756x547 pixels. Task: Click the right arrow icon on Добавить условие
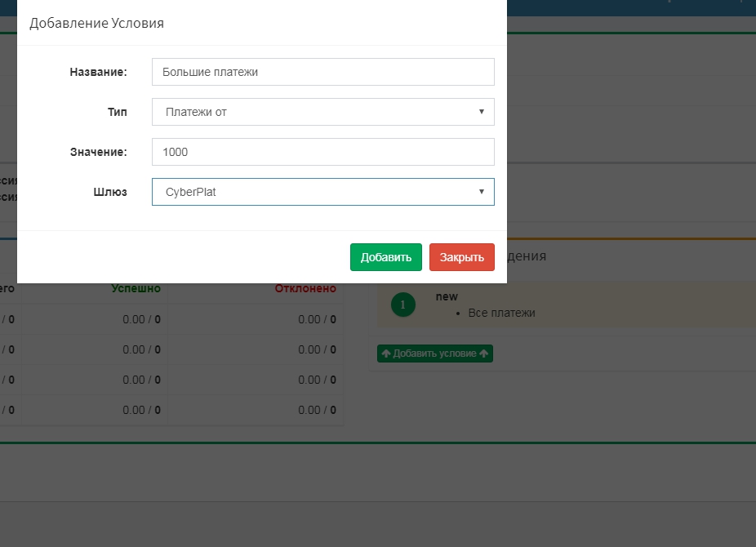pos(484,354)
